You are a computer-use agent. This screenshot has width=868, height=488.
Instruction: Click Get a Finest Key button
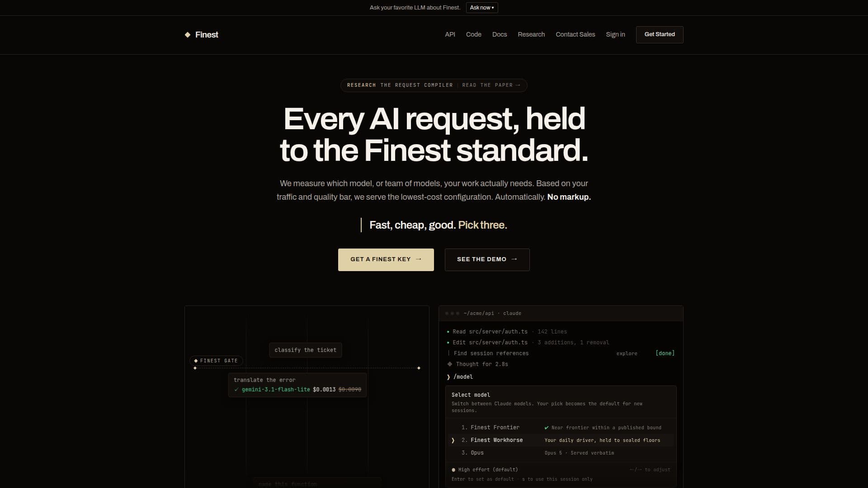point(386,260)
